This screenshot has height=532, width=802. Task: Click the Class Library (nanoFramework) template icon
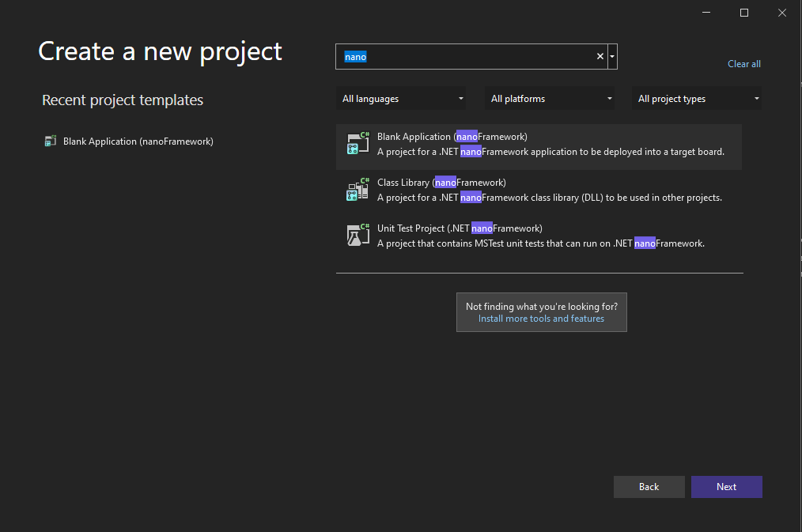click(357, 190)
